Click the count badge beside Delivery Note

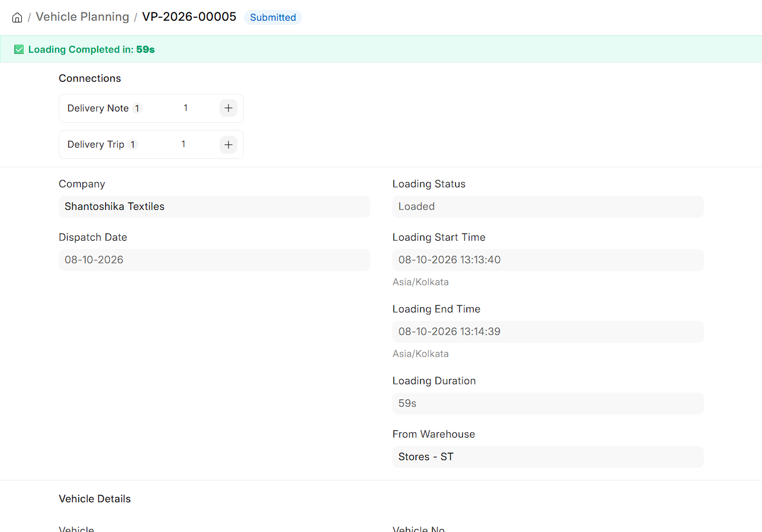[x=137, y=109]
